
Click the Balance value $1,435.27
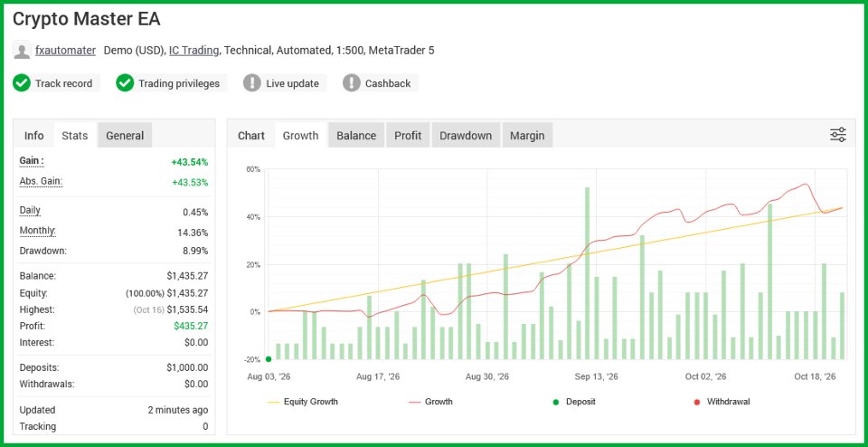coord(187,276)
